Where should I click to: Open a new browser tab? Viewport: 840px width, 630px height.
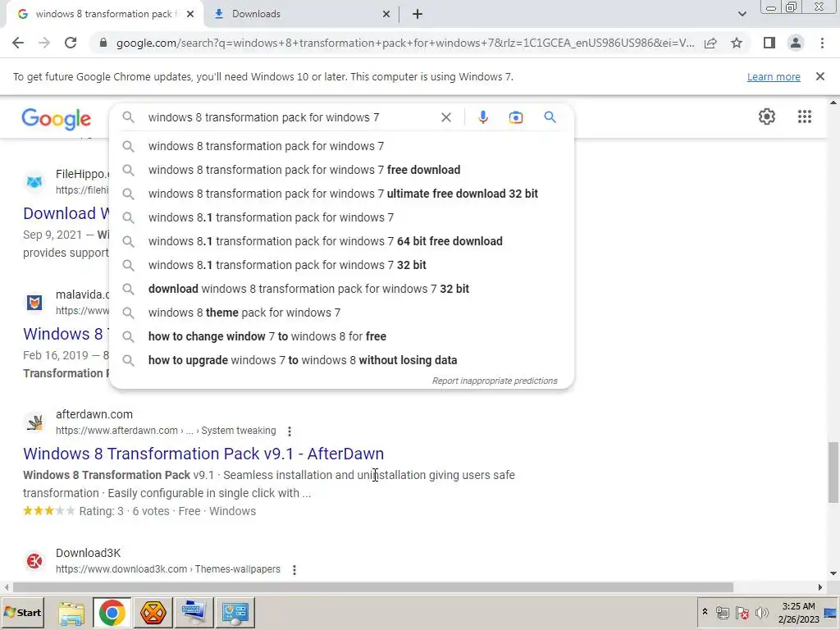(418, 14)
